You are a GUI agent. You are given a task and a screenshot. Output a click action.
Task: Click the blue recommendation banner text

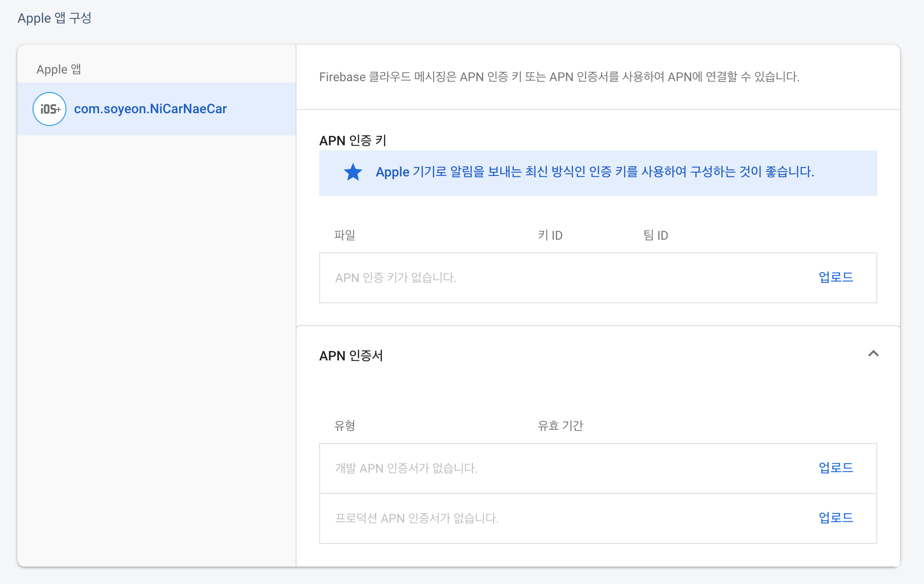594,172
